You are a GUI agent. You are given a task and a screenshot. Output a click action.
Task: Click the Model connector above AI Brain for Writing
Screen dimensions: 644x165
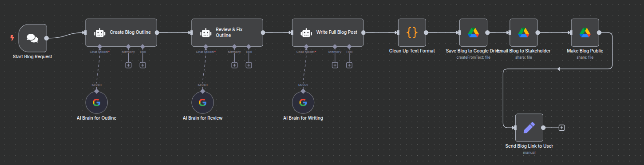point(303,91)
